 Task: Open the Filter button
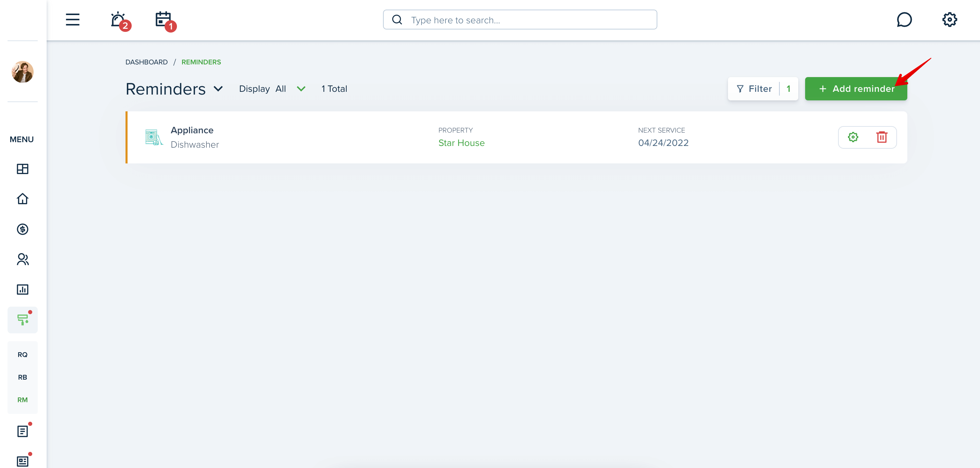pyautogui.click(x=763, y=89)
